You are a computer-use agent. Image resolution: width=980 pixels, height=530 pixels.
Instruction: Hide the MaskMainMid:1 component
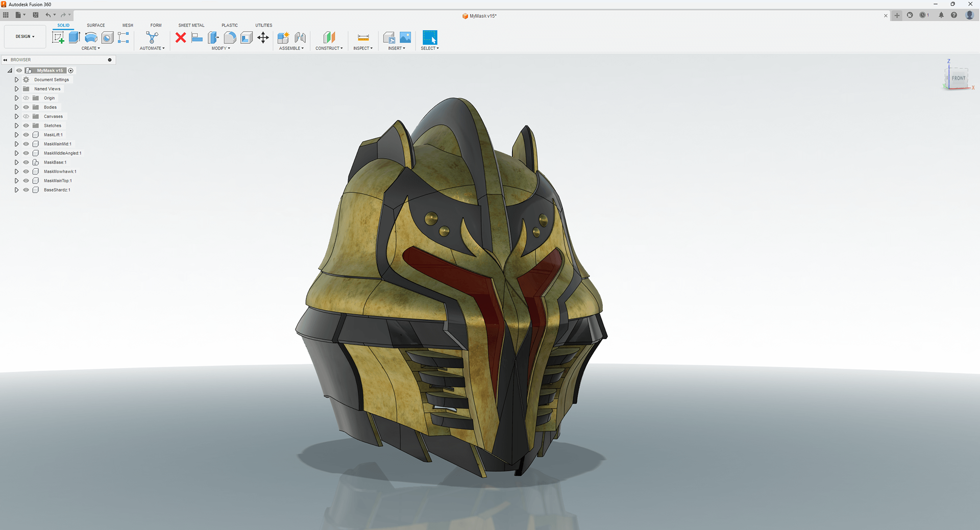pos(26,144)
